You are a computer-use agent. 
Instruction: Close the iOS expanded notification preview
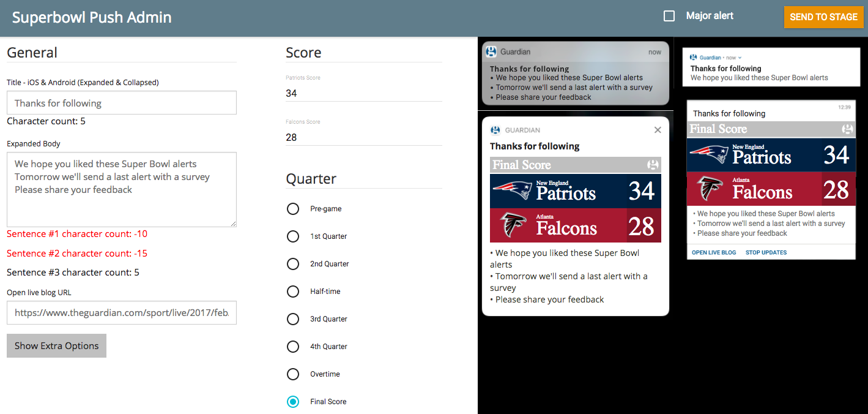click(658, 130)
